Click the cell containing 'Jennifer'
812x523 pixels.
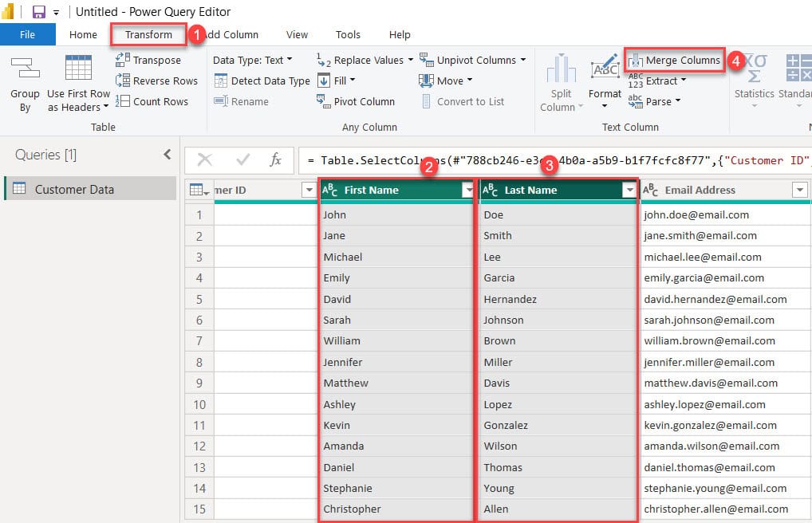pos(396,362)
